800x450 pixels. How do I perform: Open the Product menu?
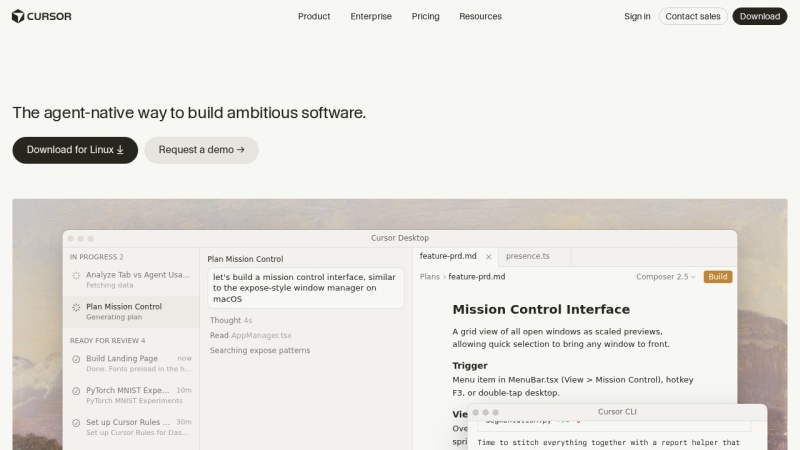coord(314,16)
